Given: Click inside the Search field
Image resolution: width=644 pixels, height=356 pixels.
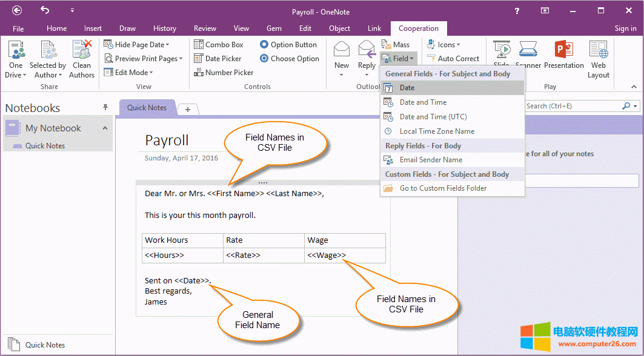Looking at the screenshot, I should 576,105.
